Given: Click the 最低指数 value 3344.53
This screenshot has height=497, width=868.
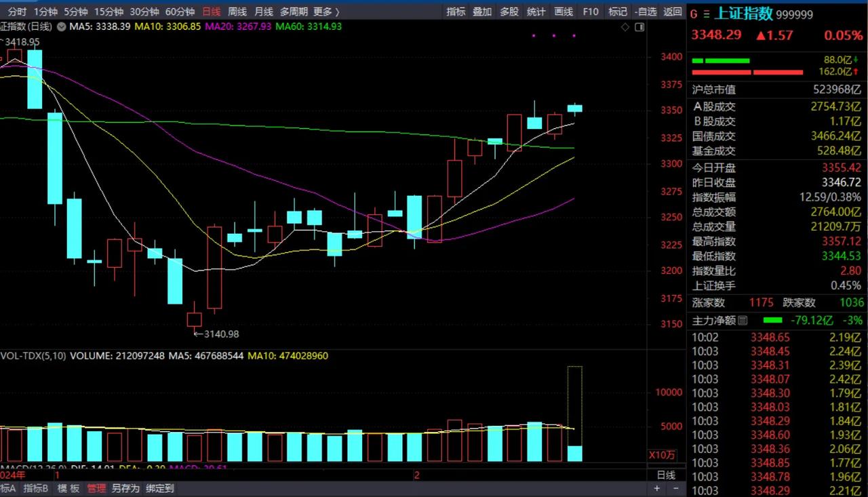Looking at the screenshot, I should (x=842, y=256).
